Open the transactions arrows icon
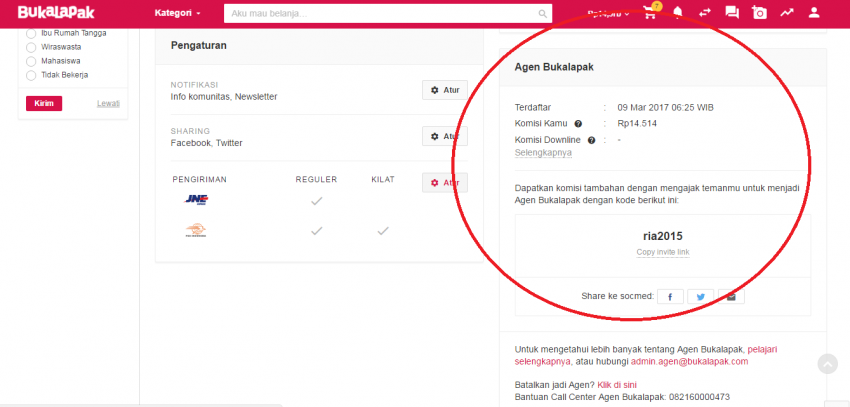 [x=705, y=13]
